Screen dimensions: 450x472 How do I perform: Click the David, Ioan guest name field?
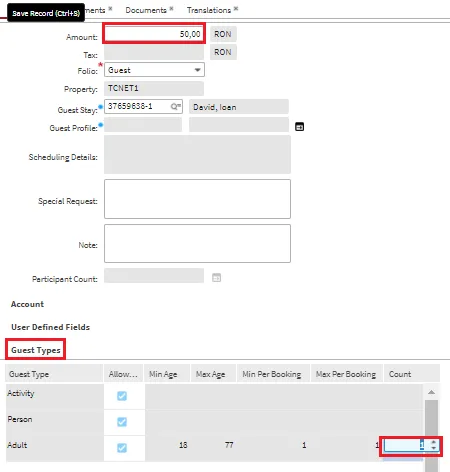[x=239, y=107]
